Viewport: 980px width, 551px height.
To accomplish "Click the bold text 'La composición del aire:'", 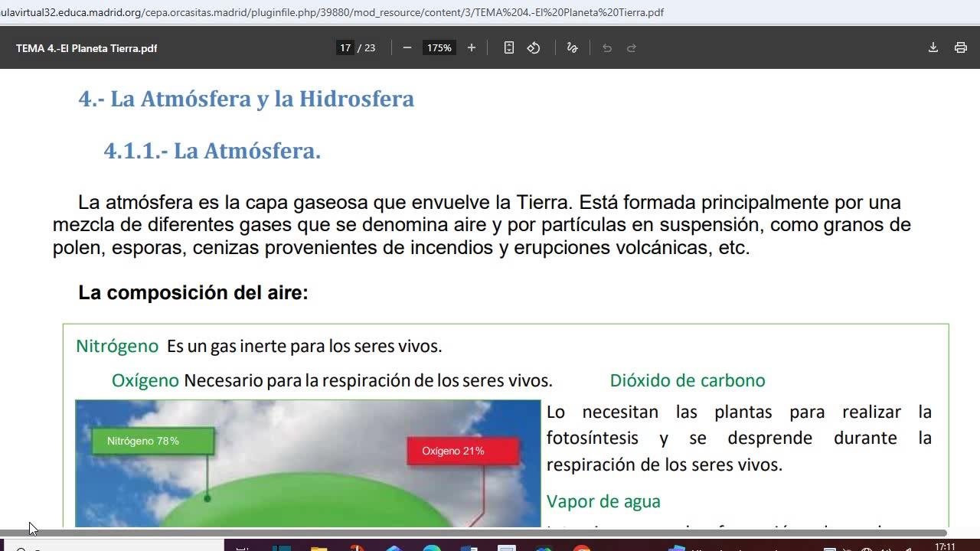I will coord(193,292).
